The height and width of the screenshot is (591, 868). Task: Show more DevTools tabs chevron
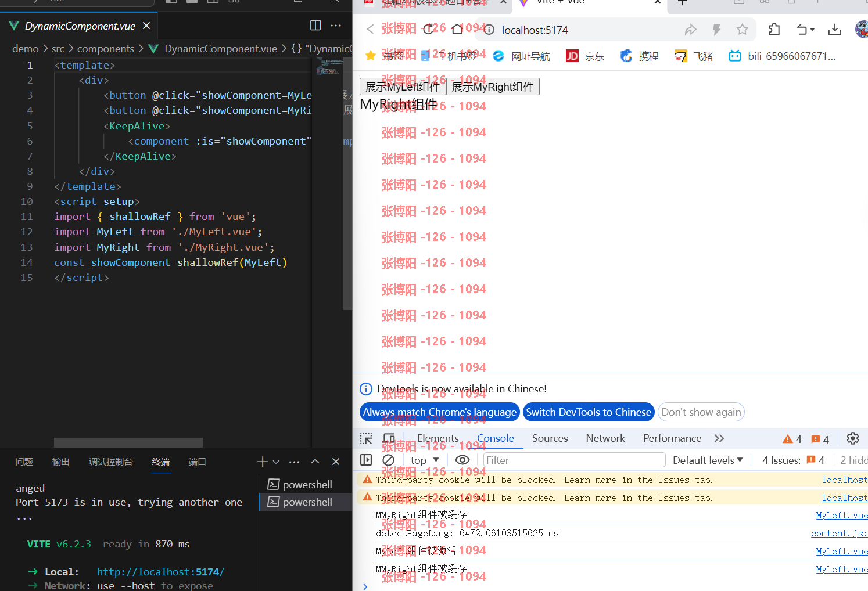point(719,438)
